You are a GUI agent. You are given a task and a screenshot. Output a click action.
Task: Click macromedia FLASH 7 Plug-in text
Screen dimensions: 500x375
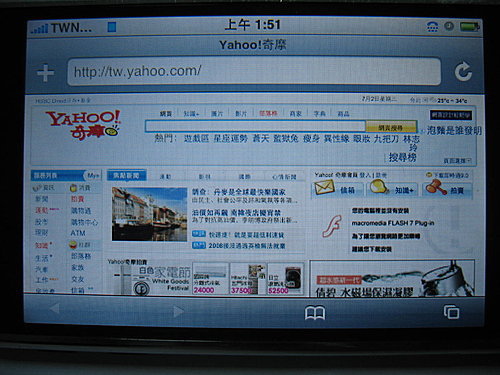click(393, 223)
